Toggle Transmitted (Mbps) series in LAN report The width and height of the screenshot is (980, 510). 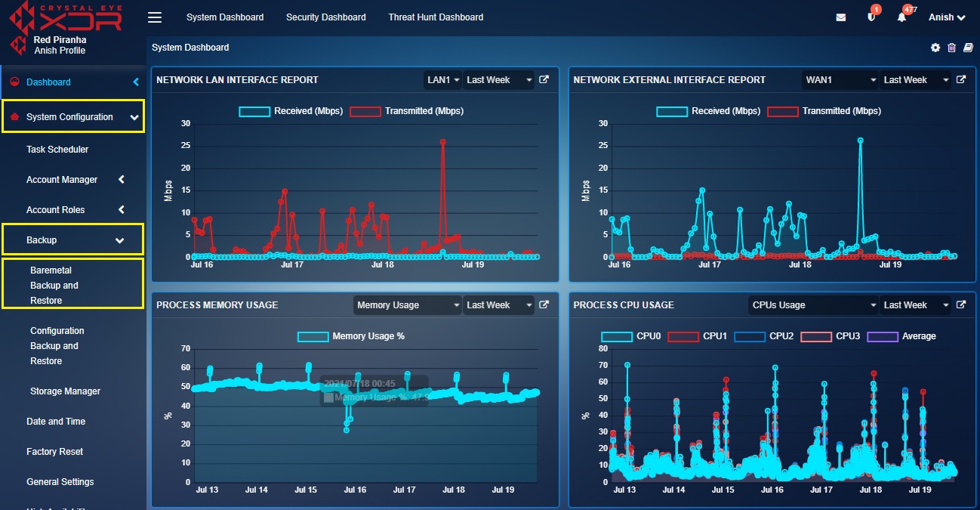[406, 111]
